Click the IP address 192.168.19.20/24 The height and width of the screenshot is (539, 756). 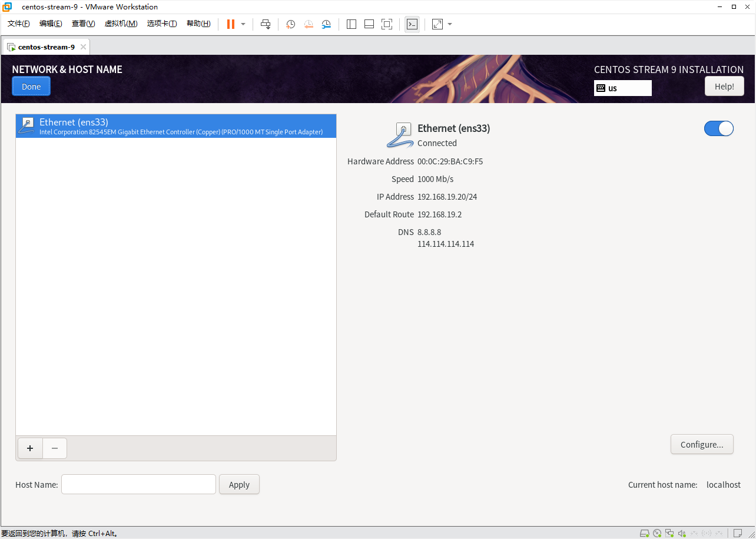tap(447, 197)
